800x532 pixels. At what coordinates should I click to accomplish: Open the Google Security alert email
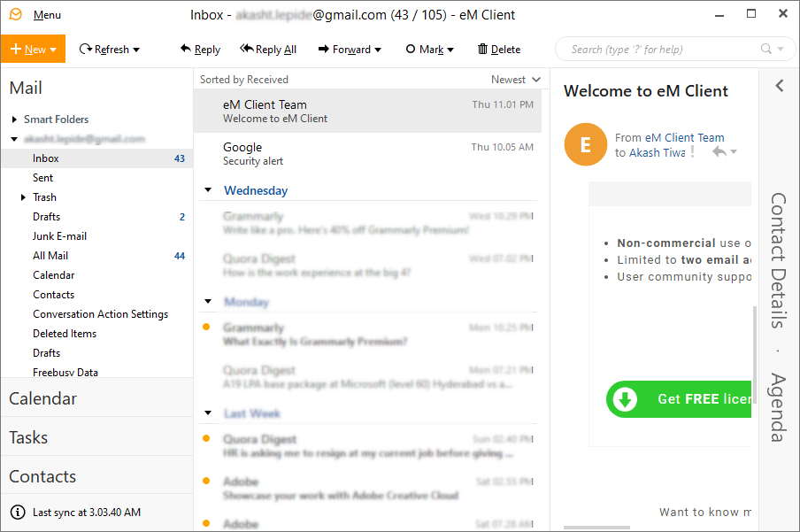(x=367, y=154)
